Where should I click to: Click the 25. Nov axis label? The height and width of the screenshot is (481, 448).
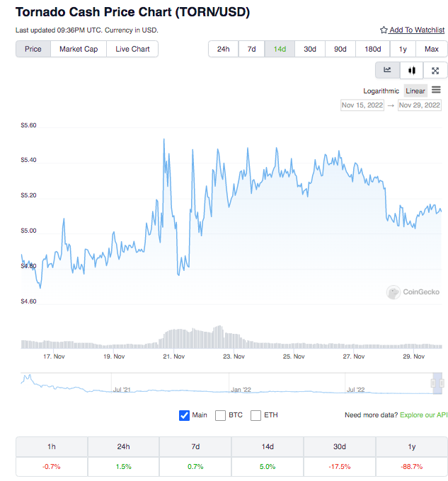pos(294,357)
